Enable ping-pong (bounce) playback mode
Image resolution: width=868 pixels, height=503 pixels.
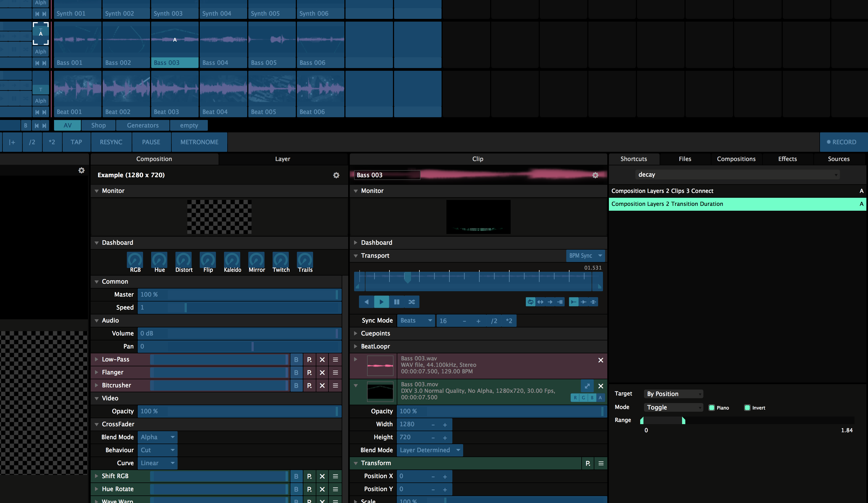540,302
